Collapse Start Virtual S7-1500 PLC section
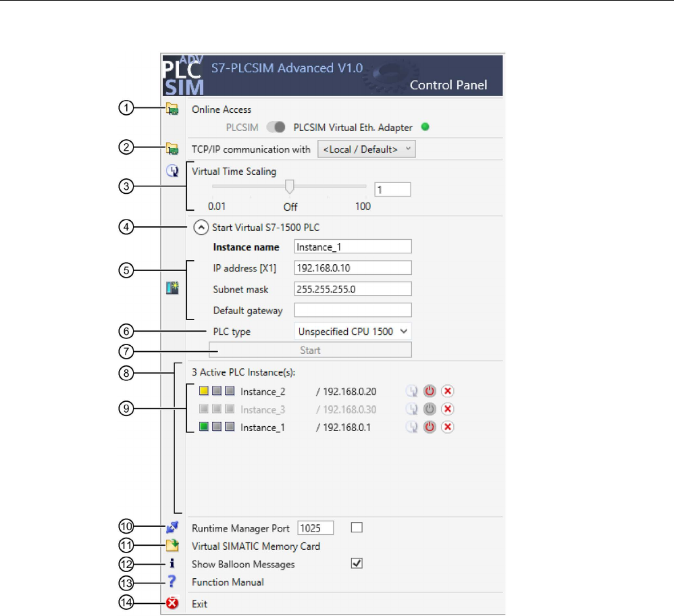Viewport: 674px width, 616px height. pyautogui.click(x=201, y=228)
